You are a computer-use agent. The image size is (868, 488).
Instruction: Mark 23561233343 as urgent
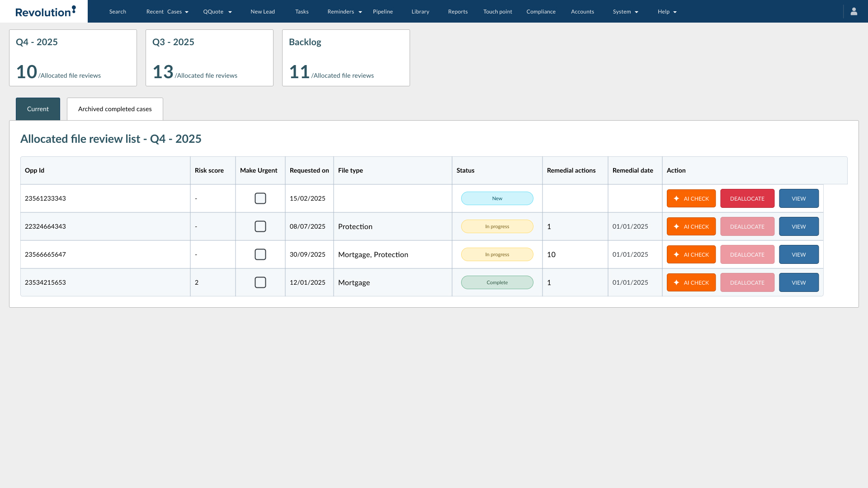[x=260, y=198]
